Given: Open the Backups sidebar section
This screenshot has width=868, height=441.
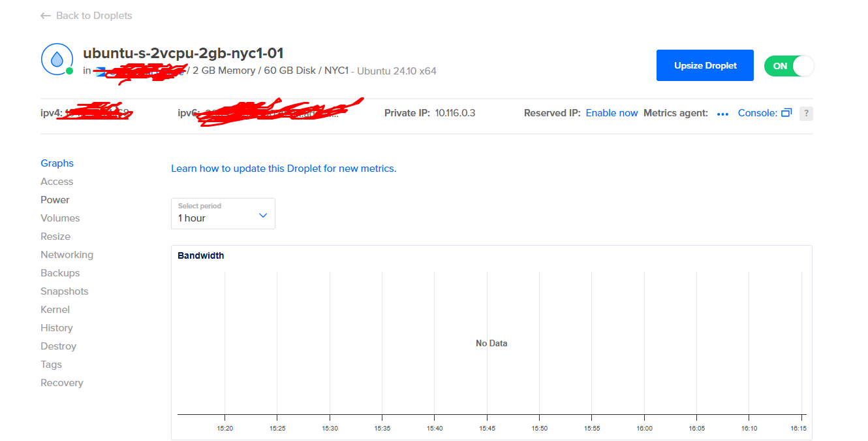Looking at the screenshot, I should pyautogui.click(x=60, y=273).
